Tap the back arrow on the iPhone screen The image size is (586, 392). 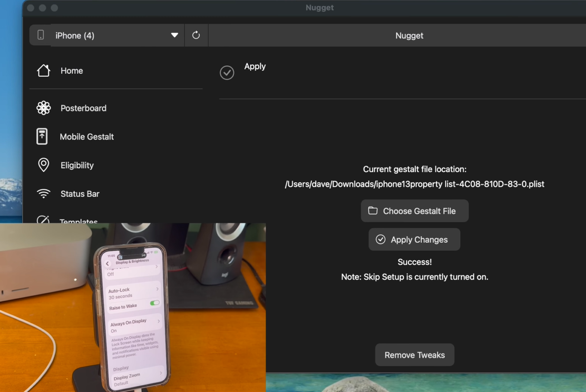(x=108, y=264)
